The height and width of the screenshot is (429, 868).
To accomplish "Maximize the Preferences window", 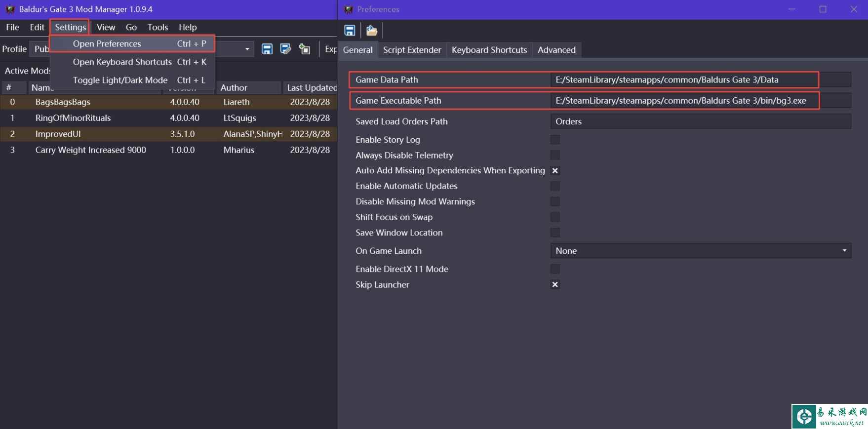I will tap(823, 9).
